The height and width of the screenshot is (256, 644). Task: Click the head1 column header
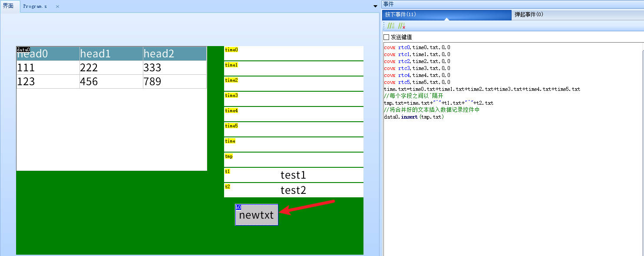pos(111,53)
